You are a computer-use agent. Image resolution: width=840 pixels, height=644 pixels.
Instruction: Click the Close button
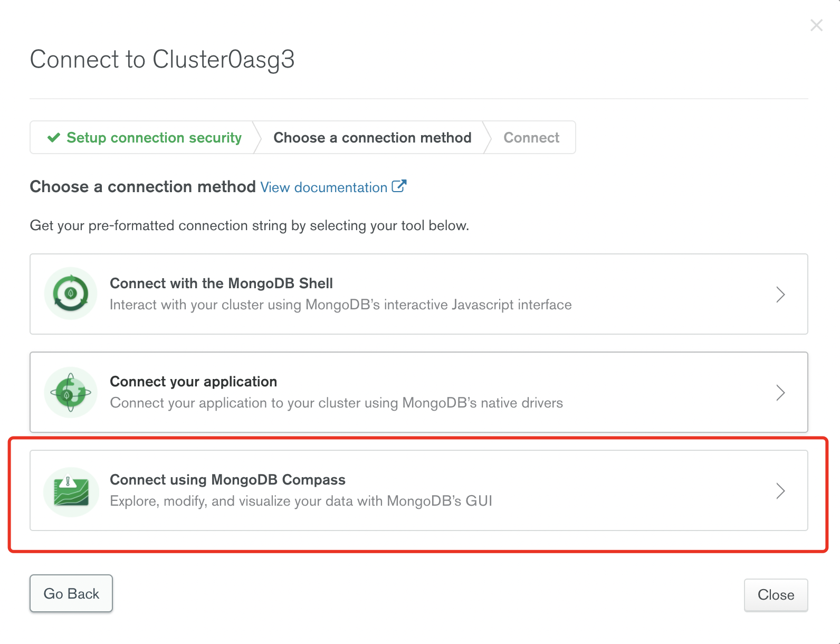click(776, 595)
